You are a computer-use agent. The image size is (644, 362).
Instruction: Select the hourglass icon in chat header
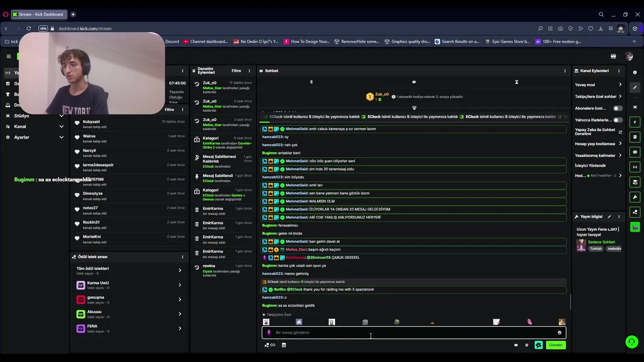(x=516, y=82)
